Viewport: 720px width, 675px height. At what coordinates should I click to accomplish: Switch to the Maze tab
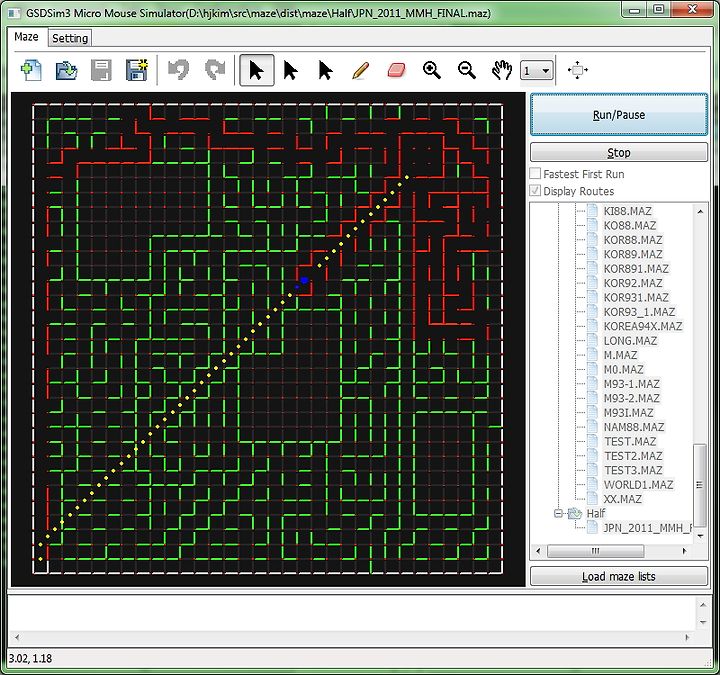point(26,37)
